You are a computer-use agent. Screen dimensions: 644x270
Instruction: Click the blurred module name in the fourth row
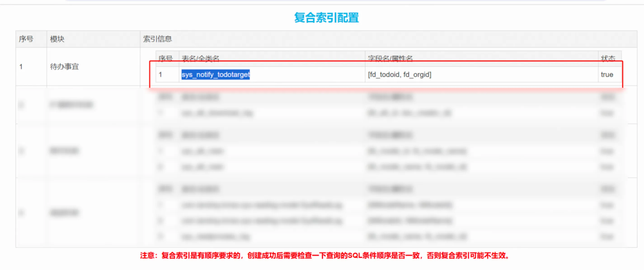click(x=64, y=213)
